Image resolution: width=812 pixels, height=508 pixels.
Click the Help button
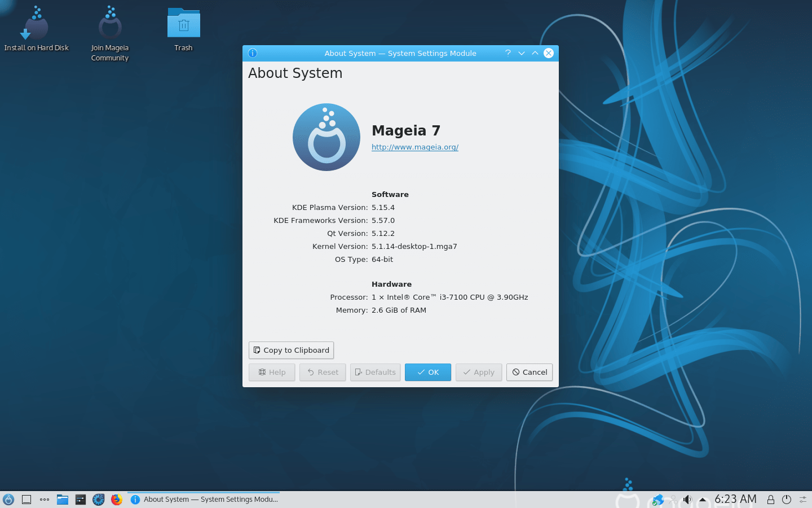[272, 373]
